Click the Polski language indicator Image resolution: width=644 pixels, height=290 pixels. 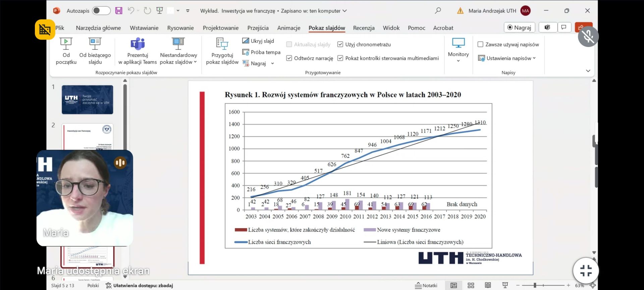point(93,285)
